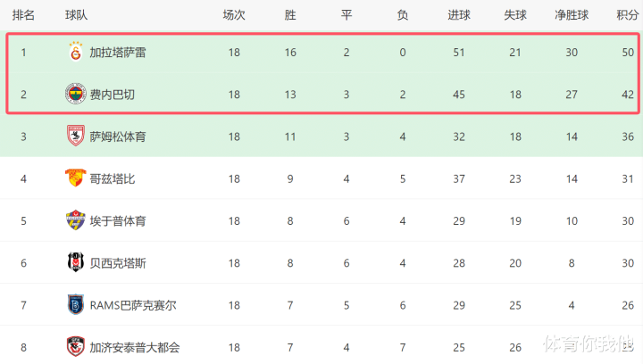Open the 费内巴切 team name link

click(112, 95)
